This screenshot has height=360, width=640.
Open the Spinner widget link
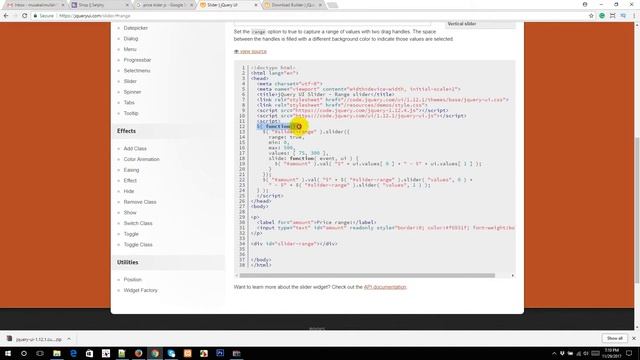point(132,92)
